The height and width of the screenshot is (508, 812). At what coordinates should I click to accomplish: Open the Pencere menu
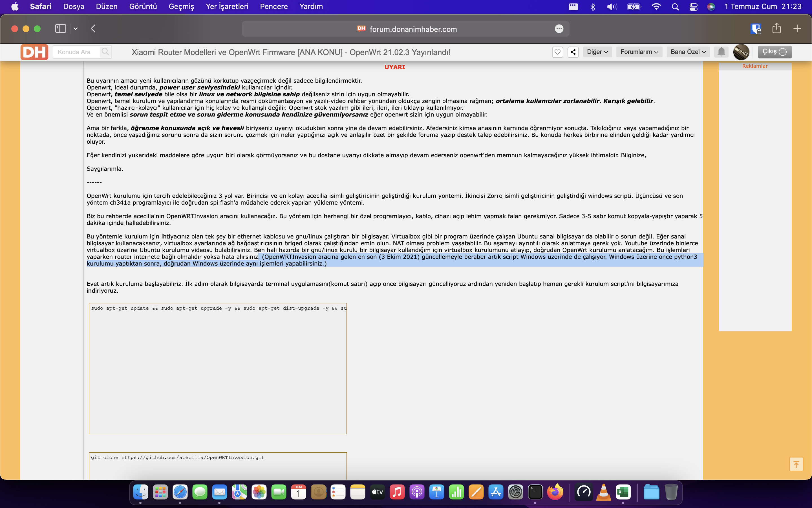point(274,6)
